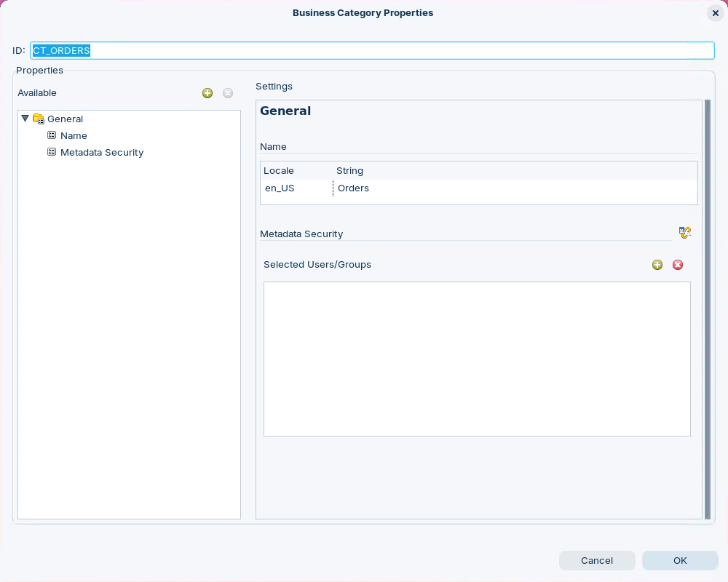Viewport: 728px width, 582px height.
Task: Click the Locale column header
Action: (297, 171)
